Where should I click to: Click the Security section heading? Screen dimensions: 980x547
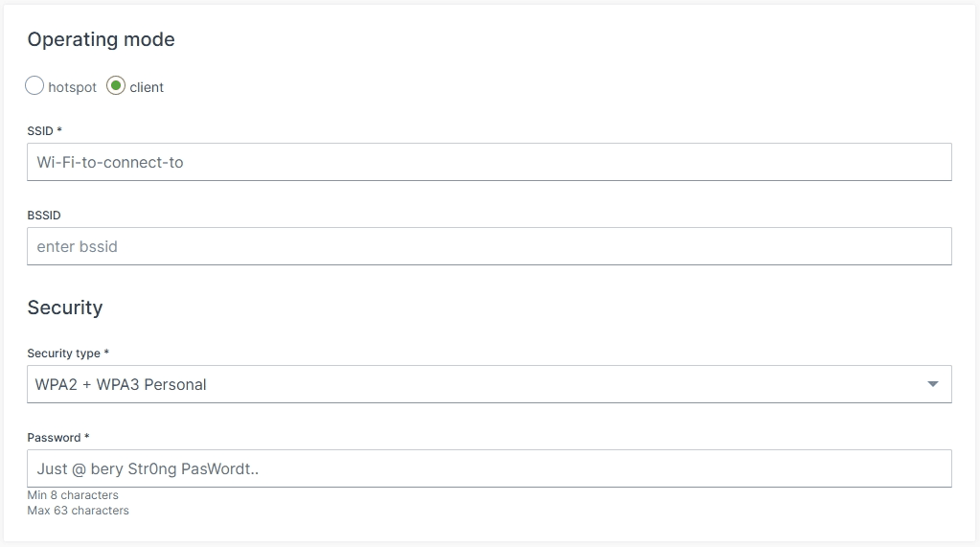coord(64,308)
